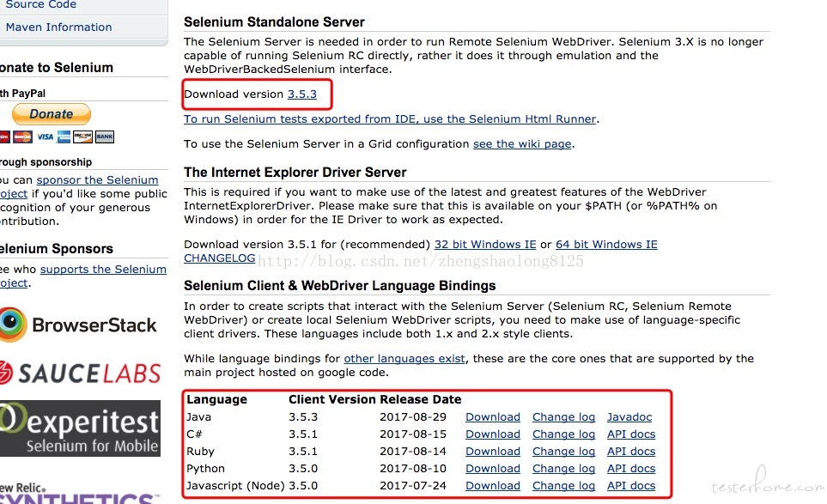The height and width of the screenshot is (504, 827).
Task: Click the 'Ruby' language cell
Action: tap(200, 452)
